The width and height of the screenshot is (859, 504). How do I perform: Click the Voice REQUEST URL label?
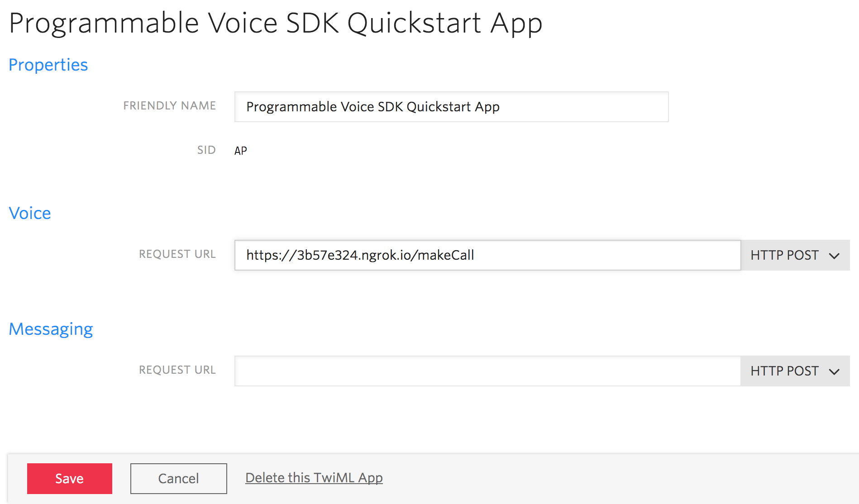click(x=177, y=254)
